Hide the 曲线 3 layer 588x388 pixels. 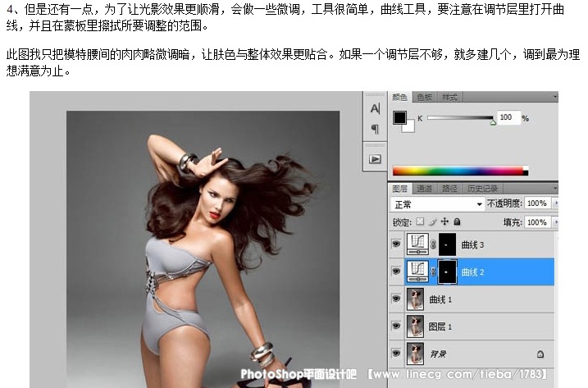point(396,244)
